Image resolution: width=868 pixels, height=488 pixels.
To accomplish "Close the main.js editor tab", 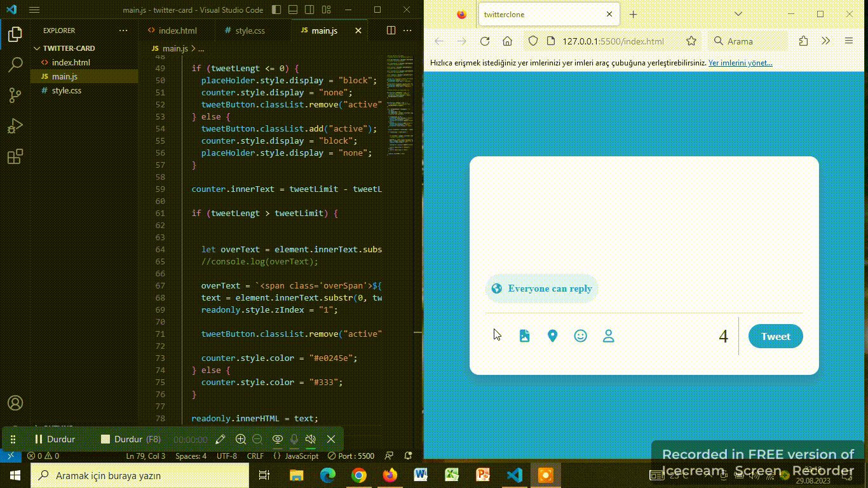I will [358, 30].
